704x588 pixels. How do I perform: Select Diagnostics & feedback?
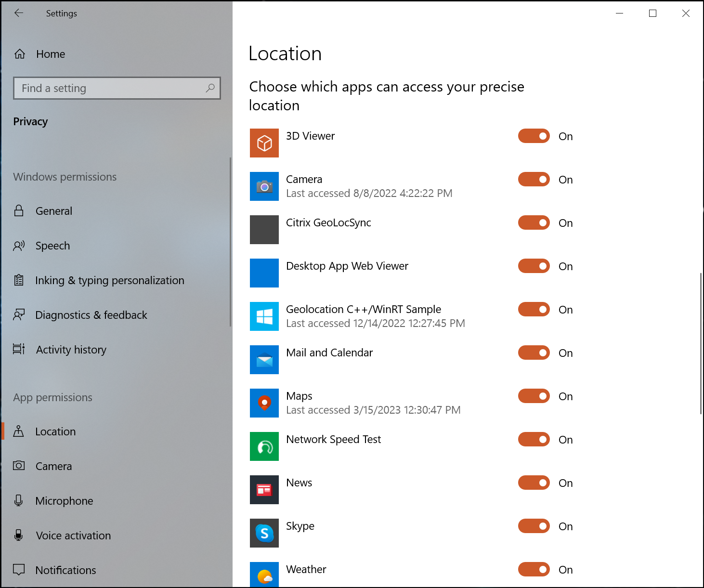point(91,315)
